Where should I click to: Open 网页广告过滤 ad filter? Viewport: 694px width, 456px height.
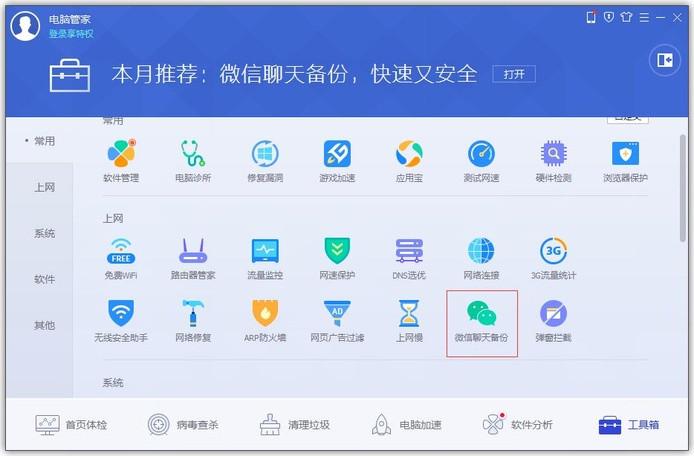[x=337, y=321]
